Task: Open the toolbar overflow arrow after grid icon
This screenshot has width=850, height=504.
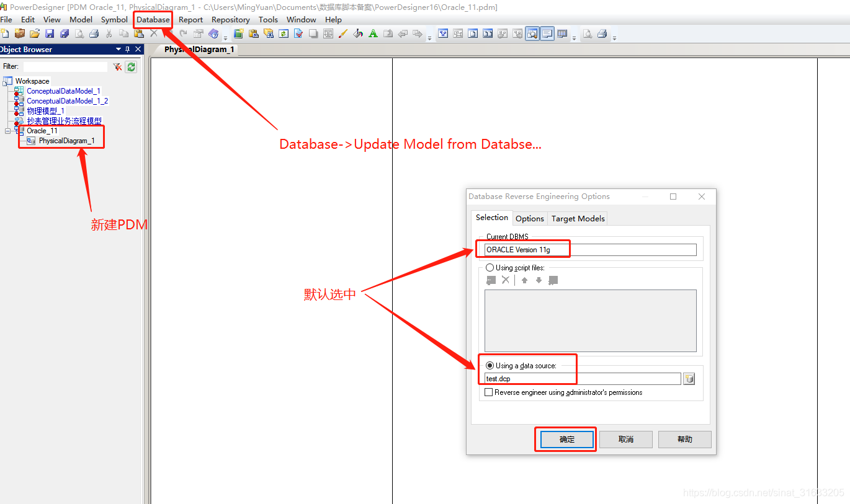Action: point(574,38)
